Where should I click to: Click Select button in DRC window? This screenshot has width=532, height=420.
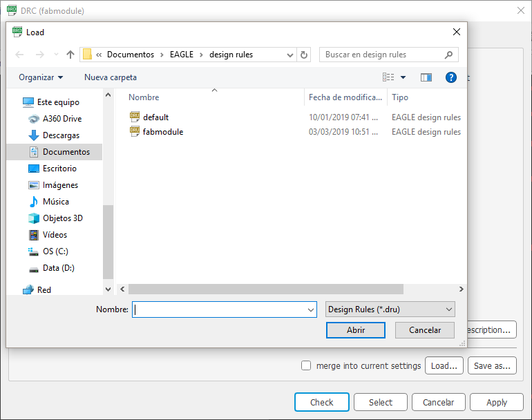[x=380, y=402]
